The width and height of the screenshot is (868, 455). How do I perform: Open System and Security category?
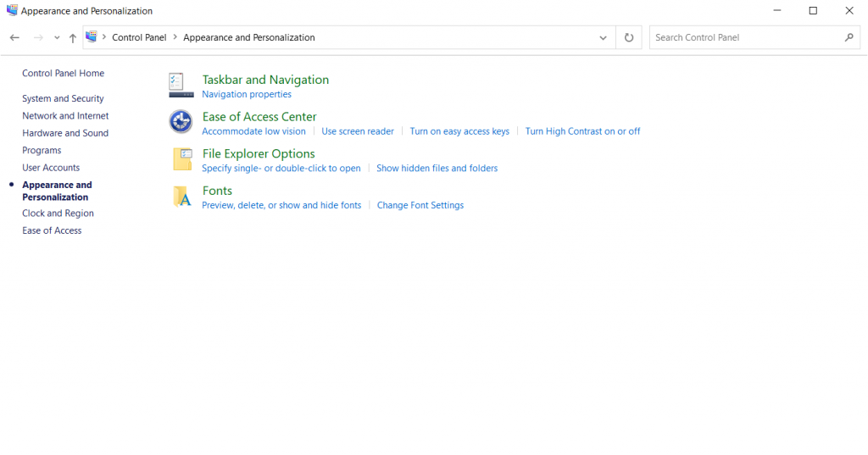[63, 98]
